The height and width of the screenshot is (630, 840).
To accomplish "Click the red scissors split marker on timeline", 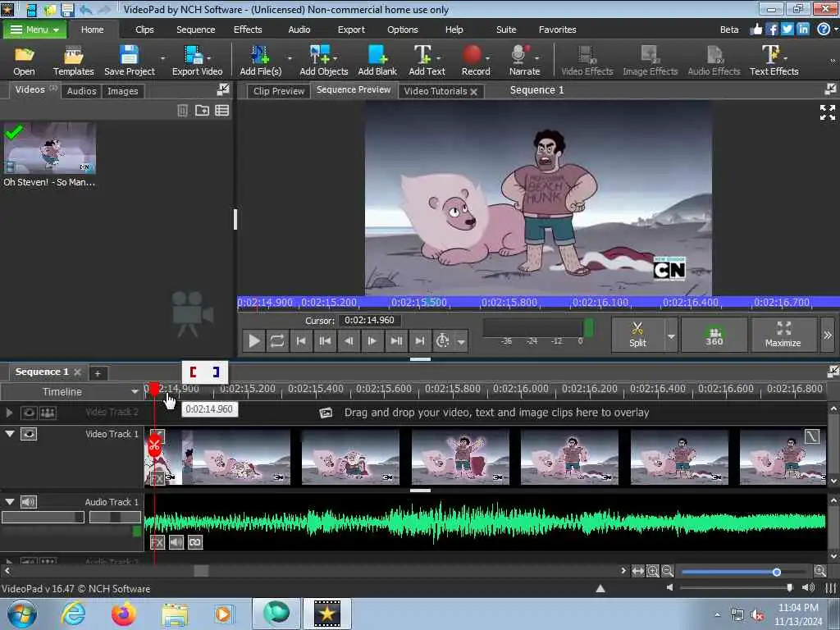I will [x=155, y=445].
